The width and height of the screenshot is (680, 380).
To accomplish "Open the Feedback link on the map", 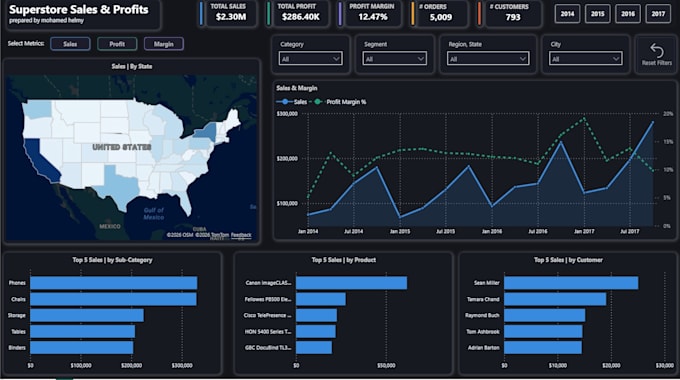I will [x=241, y=235].
